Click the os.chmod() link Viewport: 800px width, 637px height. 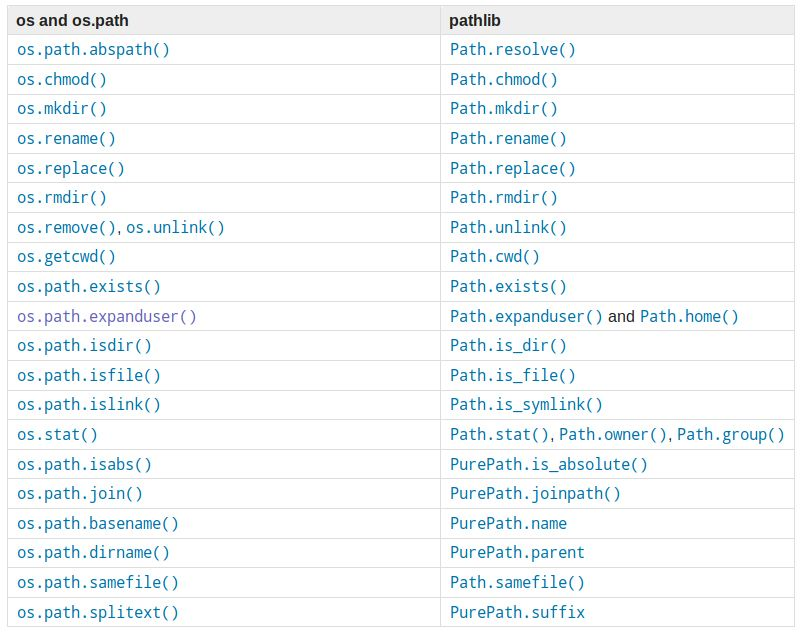pos(59,79)
